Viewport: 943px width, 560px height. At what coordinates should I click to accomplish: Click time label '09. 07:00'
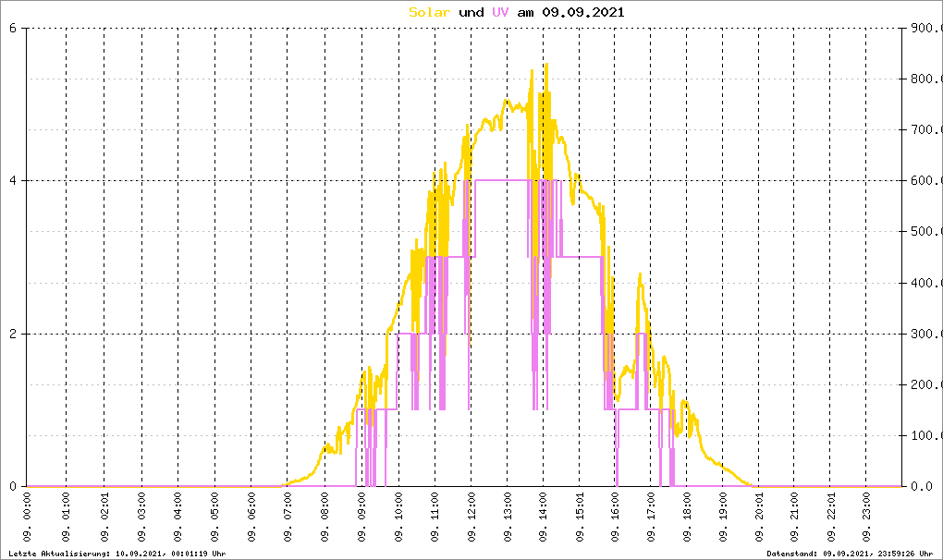coord(288,517)
